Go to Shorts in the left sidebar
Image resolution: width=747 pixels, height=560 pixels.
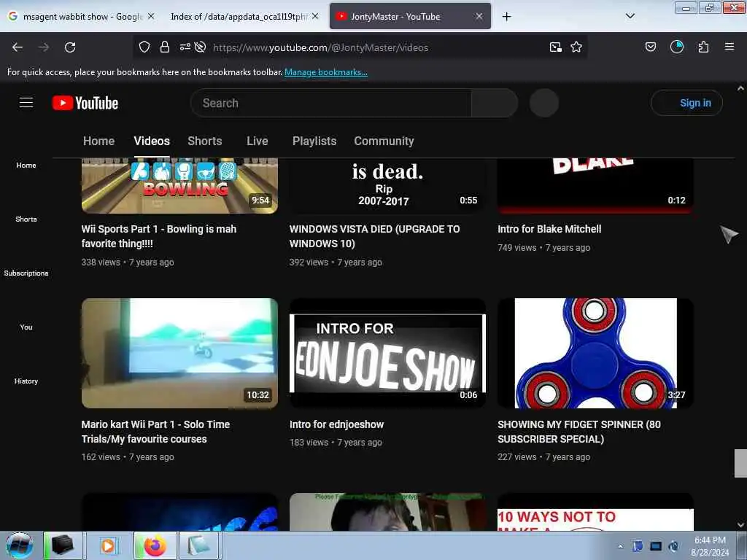pyautogui.click(x=26, y=219)
